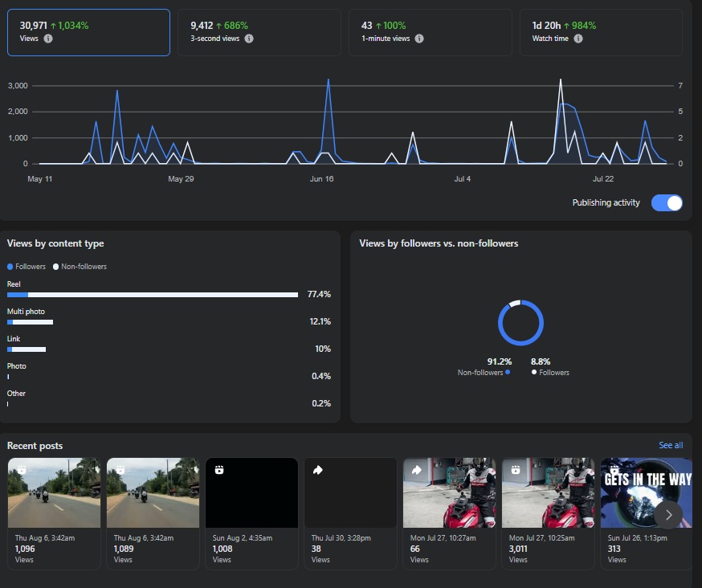This screenshot has height=588, width=702.
Task: Open the Sun Jul 26 post thumbnail
Action: (646, 492)
